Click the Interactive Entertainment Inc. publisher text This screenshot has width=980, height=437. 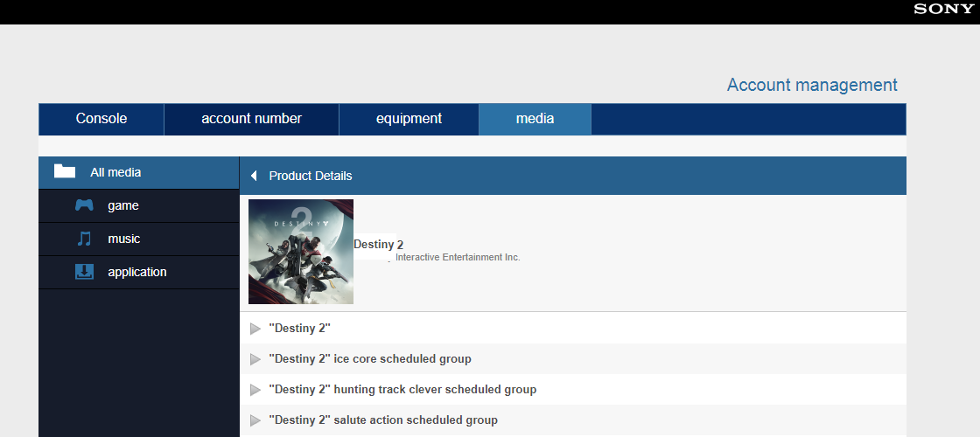point(458,257)
